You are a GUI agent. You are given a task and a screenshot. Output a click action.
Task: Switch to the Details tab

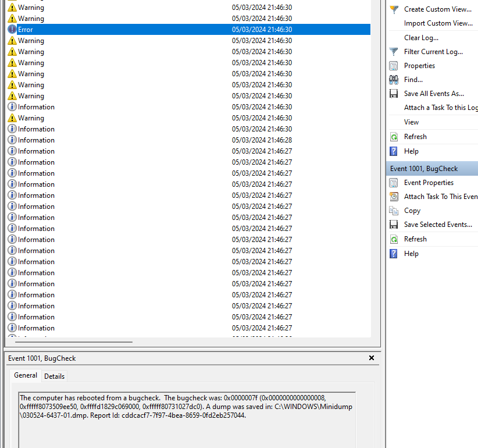click(54, 376)
